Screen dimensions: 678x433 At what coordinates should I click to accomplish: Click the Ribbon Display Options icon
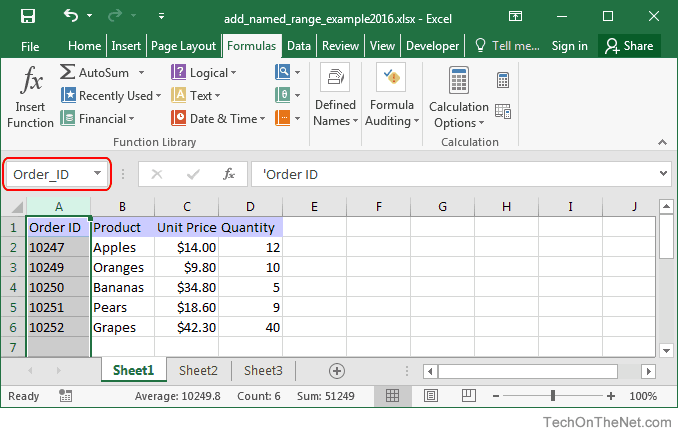pyautogui.click(x=515, y=16)
